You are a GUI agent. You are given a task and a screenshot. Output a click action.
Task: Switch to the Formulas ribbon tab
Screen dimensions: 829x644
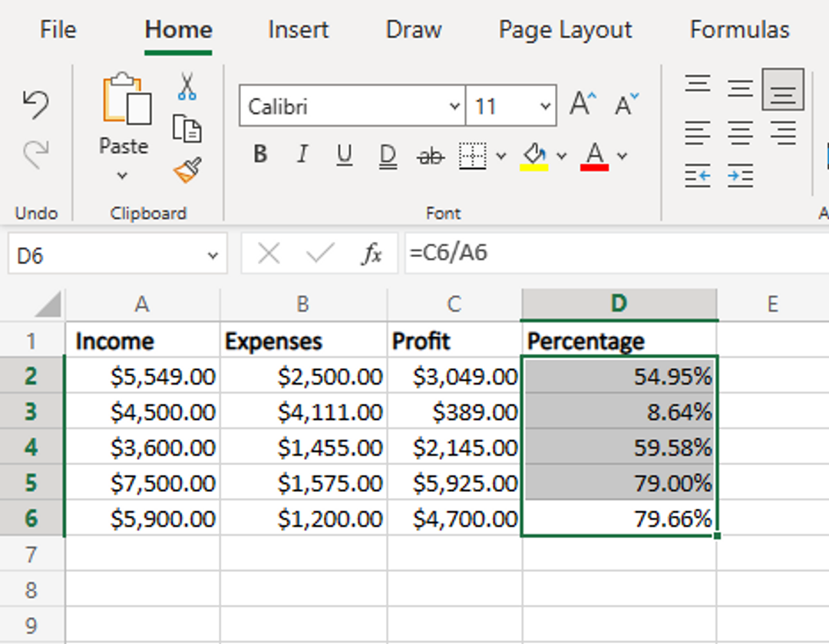tap(739, 29)
